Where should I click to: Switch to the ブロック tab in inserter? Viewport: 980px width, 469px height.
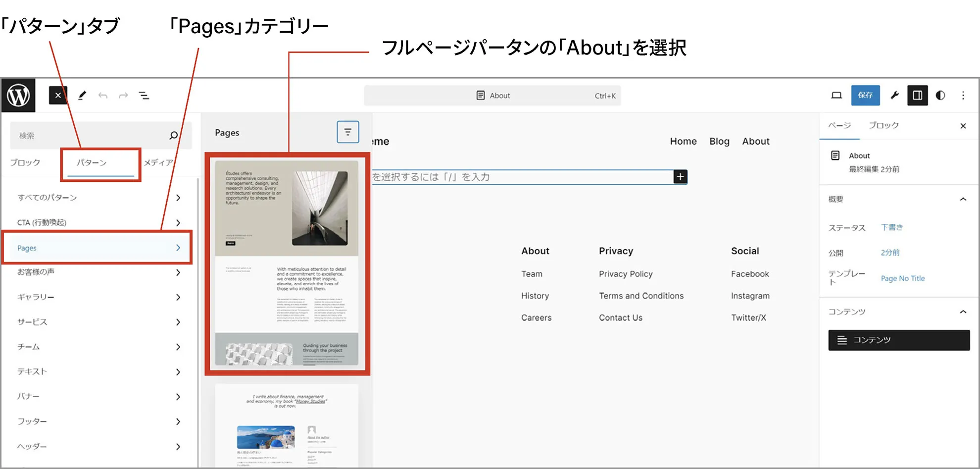coord(25,162)
